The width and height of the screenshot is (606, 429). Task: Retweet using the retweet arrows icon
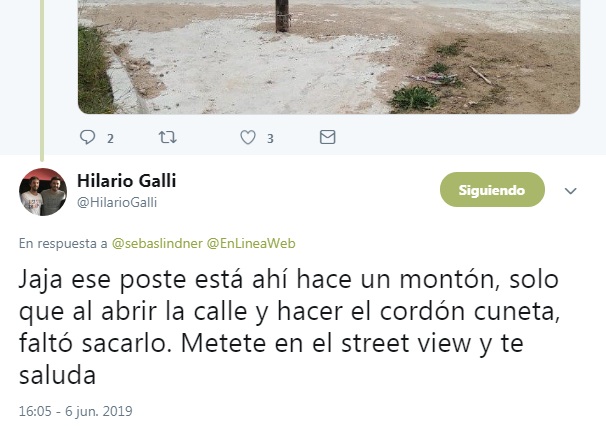tap(168, 137)
